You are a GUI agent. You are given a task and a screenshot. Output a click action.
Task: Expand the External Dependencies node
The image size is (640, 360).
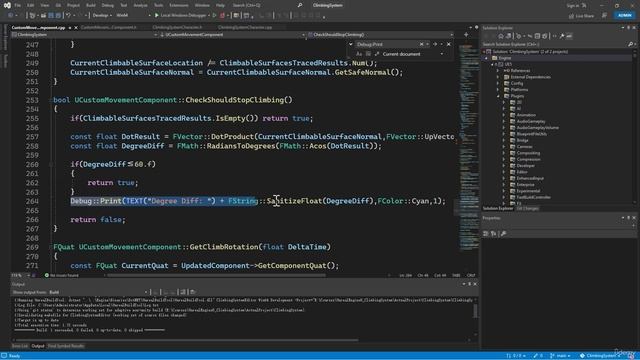(498, 77)
